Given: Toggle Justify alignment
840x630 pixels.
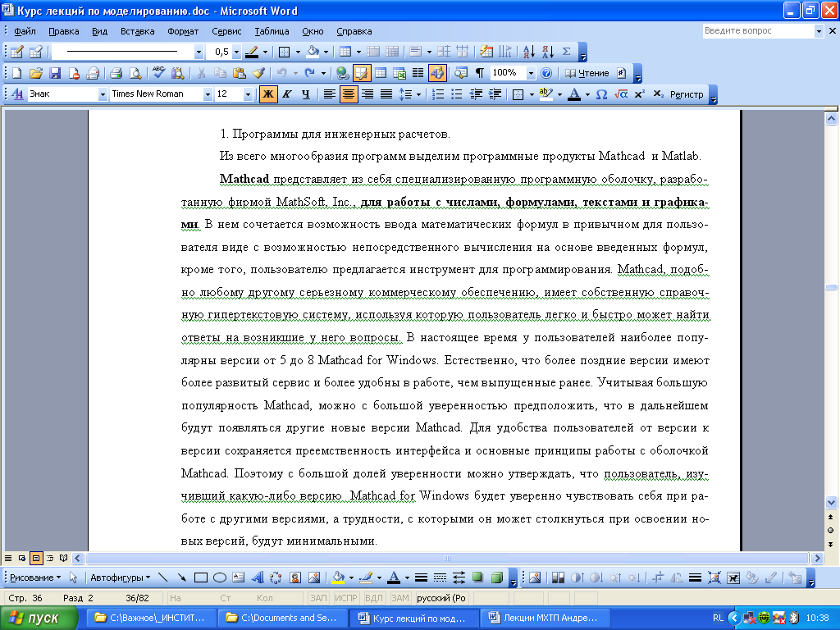Looking at the screenshot, I should (x=386, y=94).
